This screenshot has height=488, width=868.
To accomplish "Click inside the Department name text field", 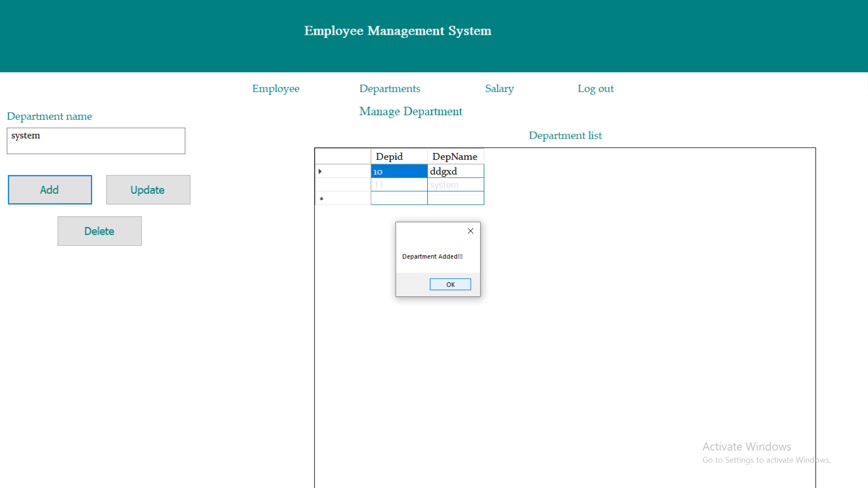I will click(95, 141).
